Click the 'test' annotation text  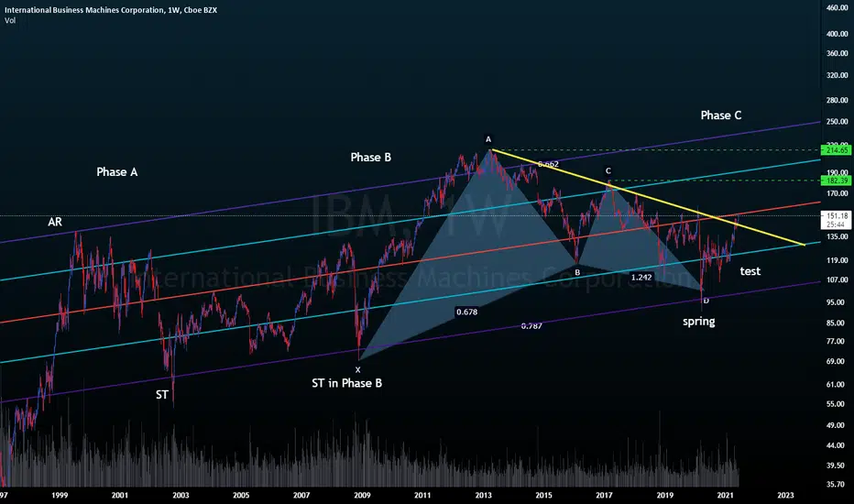[750, 271]
